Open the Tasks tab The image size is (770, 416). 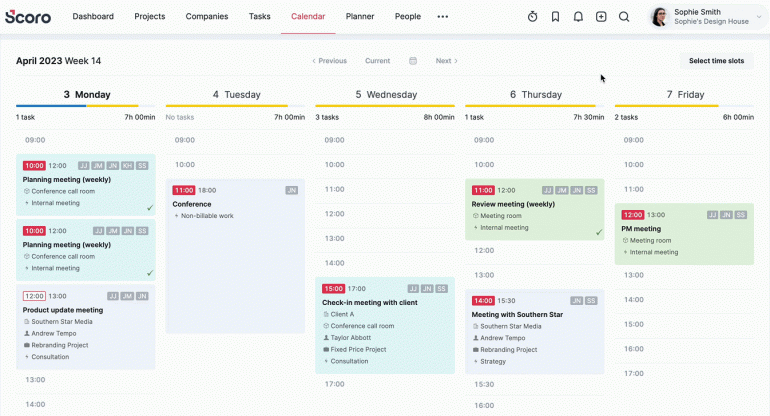[259, 16]
